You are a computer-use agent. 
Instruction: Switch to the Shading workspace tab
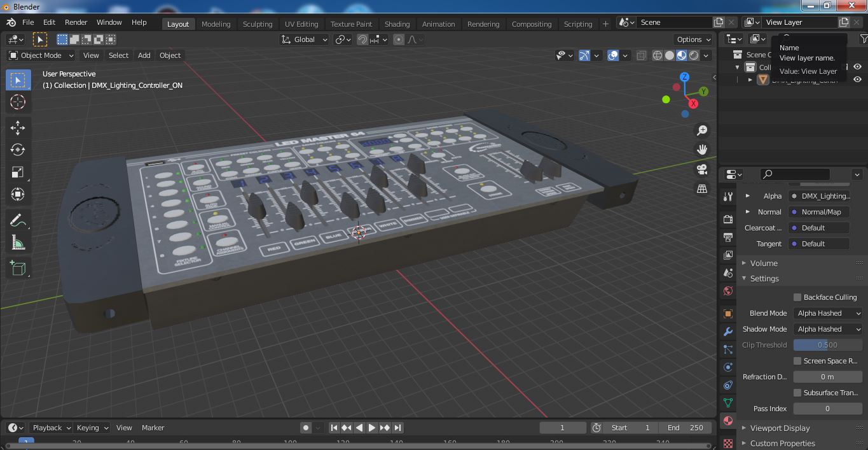(397, 24)
